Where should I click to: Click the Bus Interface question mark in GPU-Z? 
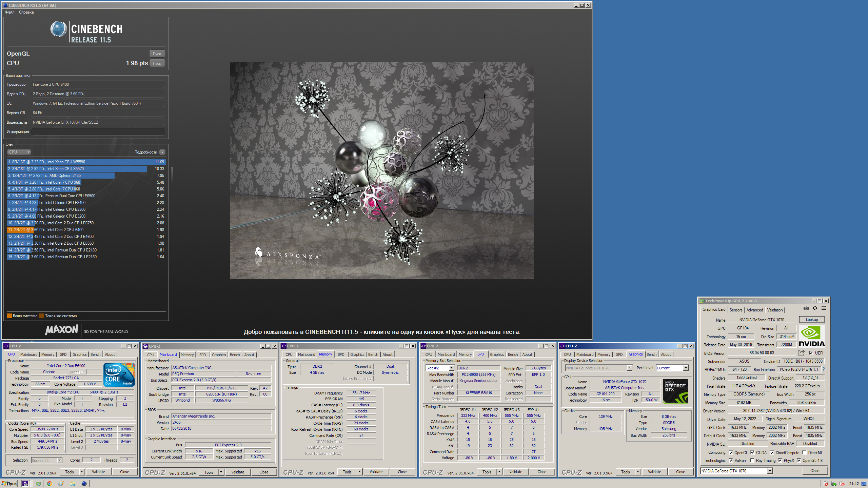[823, 369]
